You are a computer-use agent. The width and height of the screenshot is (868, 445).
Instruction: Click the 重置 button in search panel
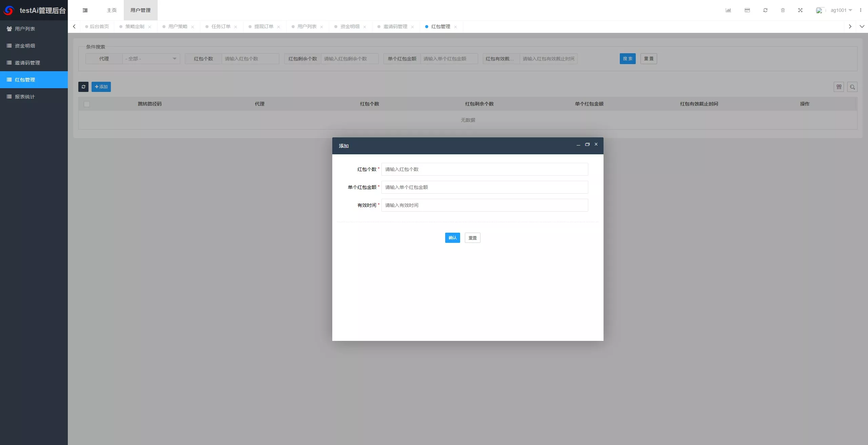click(649, 59)
